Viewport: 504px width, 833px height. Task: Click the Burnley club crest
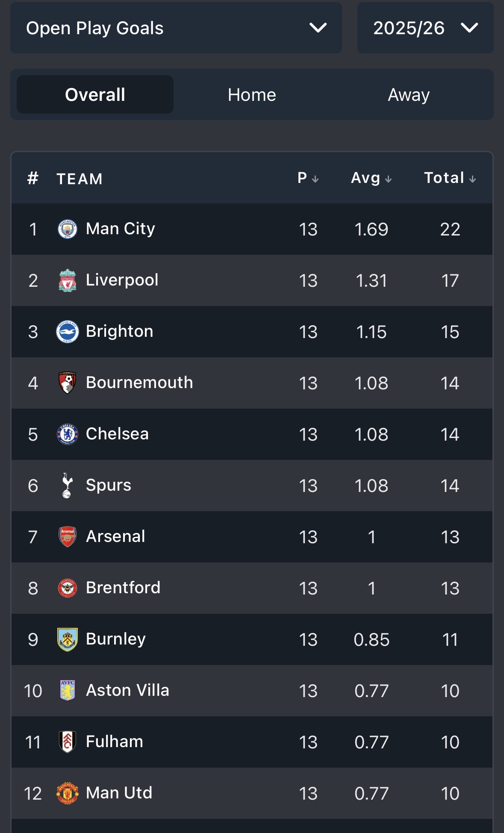(x=67, y=639)
